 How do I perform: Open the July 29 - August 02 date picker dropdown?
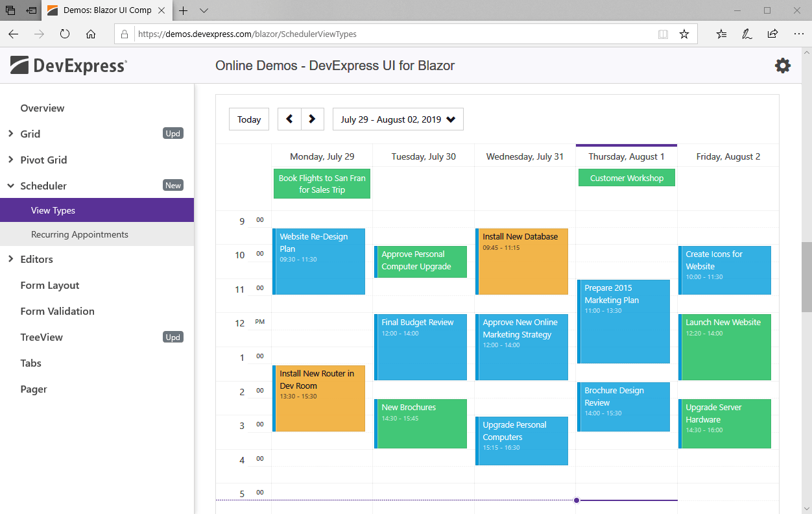[x=398, y=119]
